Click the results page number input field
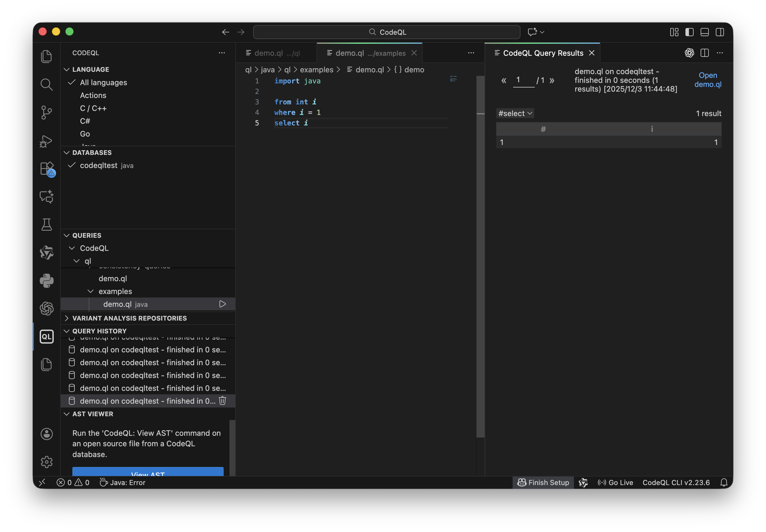The image size is (766, 532). pyautogui.click(x=523, y=80)
